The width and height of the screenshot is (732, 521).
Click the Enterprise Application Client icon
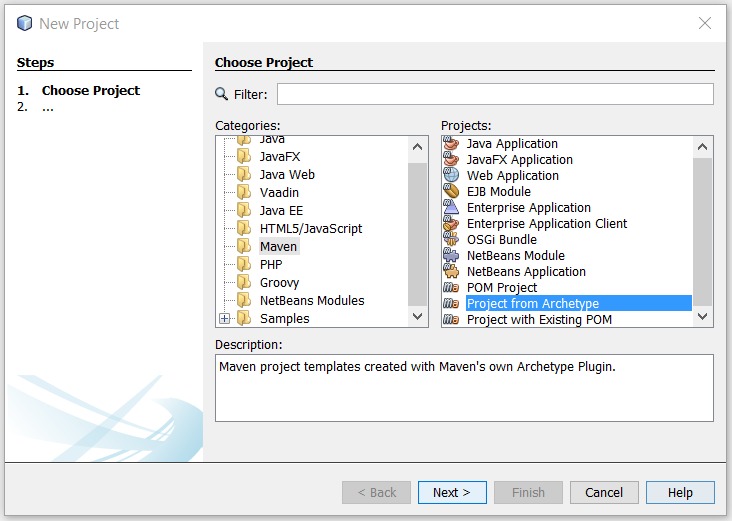[x=451, y=223]
